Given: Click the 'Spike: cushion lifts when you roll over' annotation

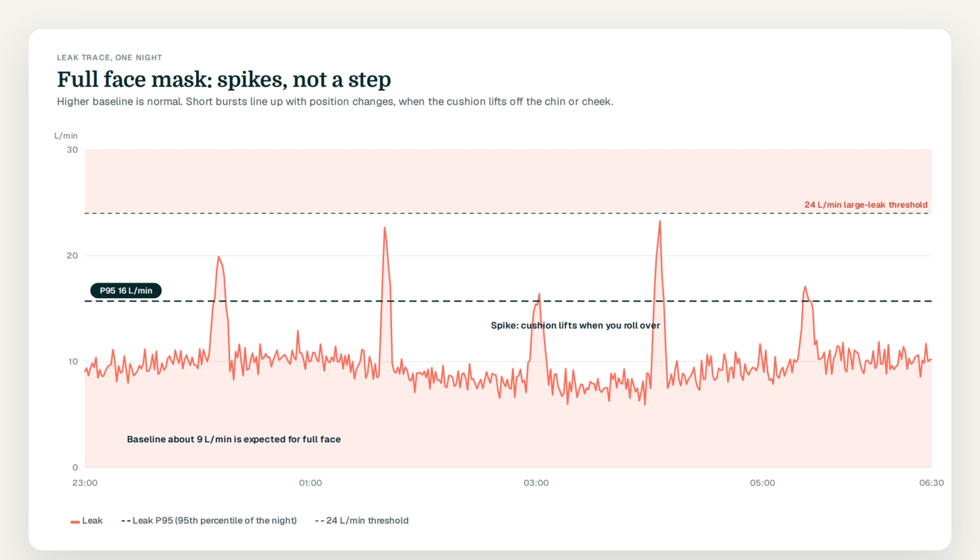Looking at the screenshot, I should (x=575, y=325).
